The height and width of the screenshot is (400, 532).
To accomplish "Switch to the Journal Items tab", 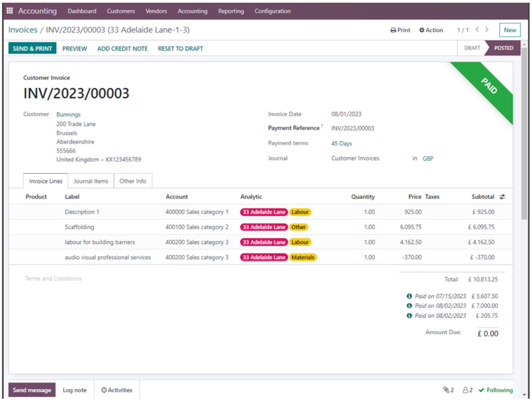I will 91,181.
